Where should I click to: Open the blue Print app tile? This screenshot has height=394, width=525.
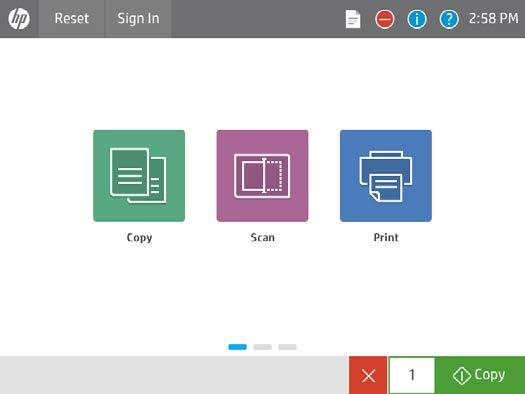[x=386, y=176]
